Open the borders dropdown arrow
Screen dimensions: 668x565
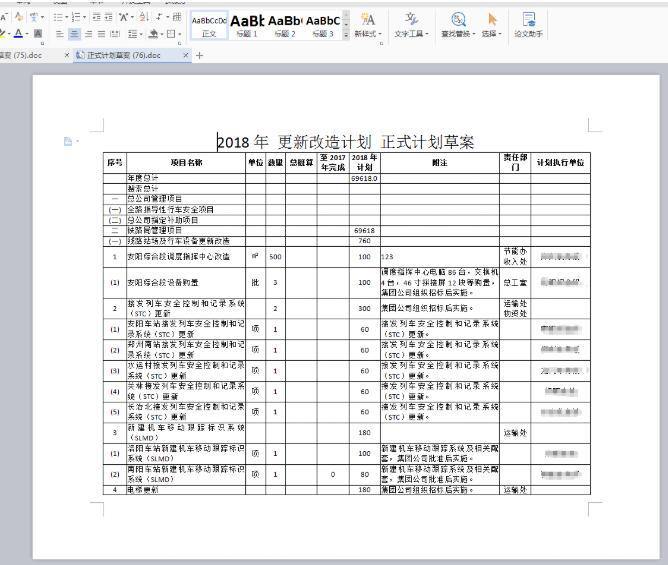pos(181,33)
